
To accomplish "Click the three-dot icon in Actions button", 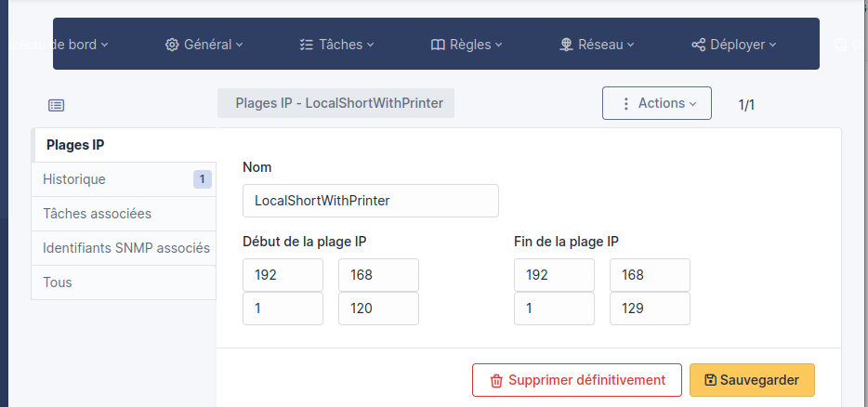I will point(626,103).
